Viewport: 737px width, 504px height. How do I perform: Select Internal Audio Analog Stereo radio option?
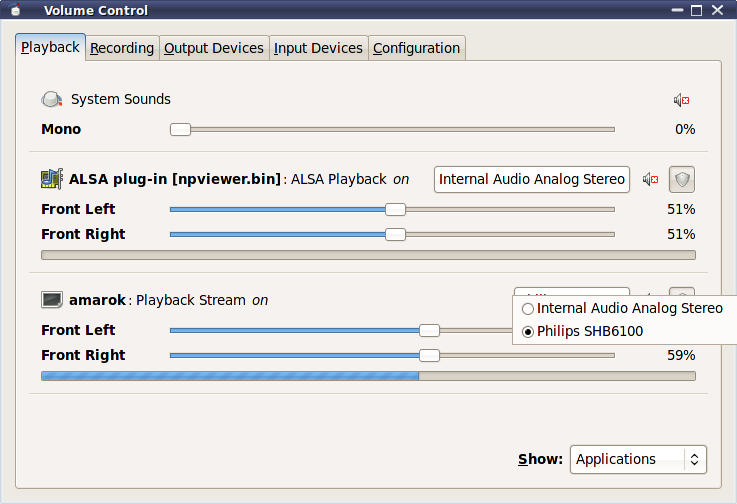pyautogui.click(x=528, y=309)
